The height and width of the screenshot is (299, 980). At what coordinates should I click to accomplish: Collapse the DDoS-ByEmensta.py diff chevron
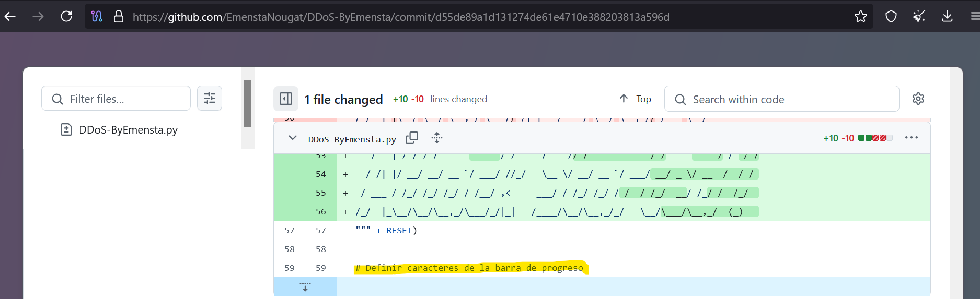pyautogui.click(x=293, y=138)
